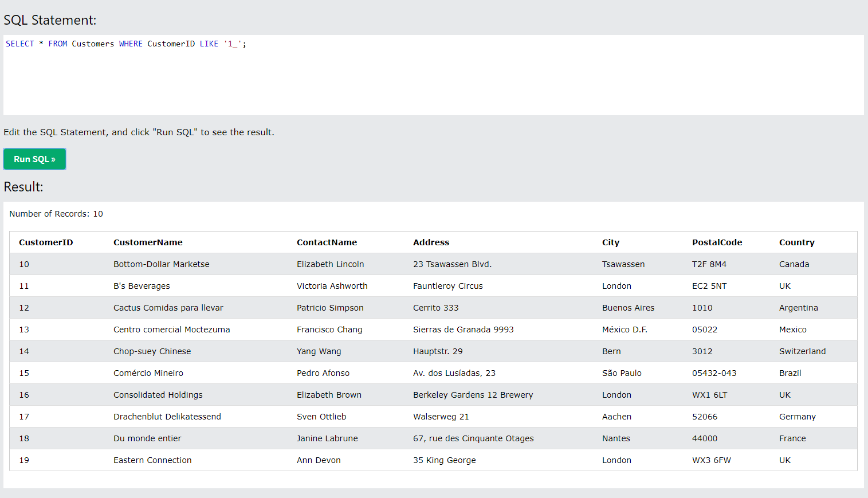This screenshot has height=498, width=868.
Task: Click postal code T2F 8M4
Action: [709, 264]
